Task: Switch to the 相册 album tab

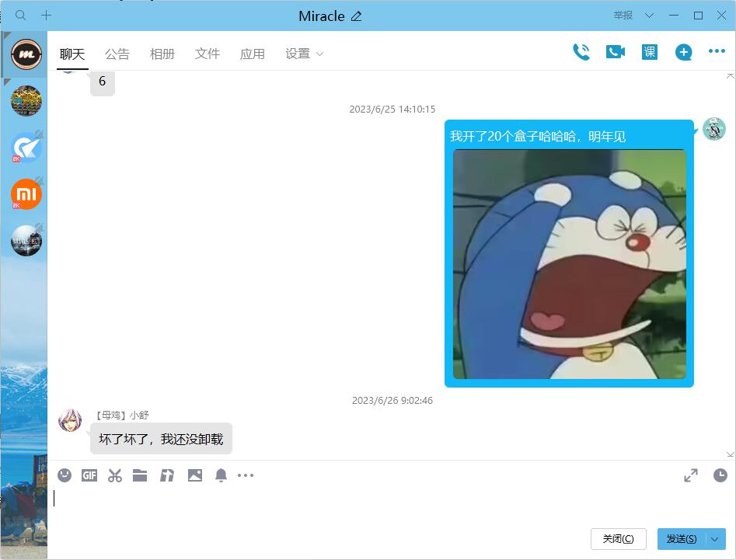Action: (x=162, y=54)
